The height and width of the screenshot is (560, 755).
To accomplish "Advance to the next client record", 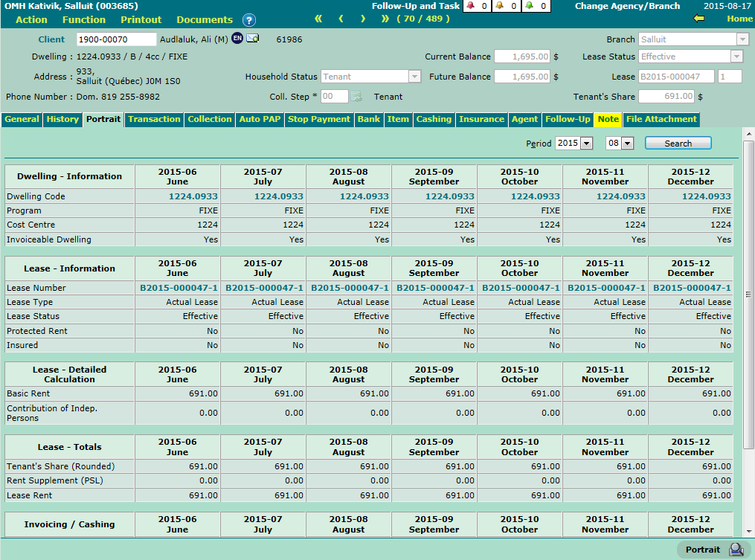I will pos(363,19).
